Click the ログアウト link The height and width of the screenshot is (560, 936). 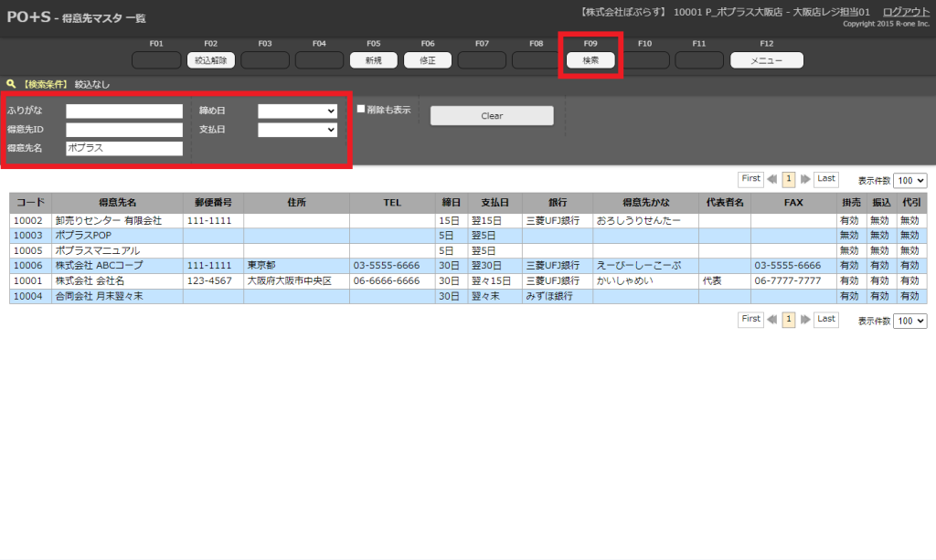click(906, 11)
